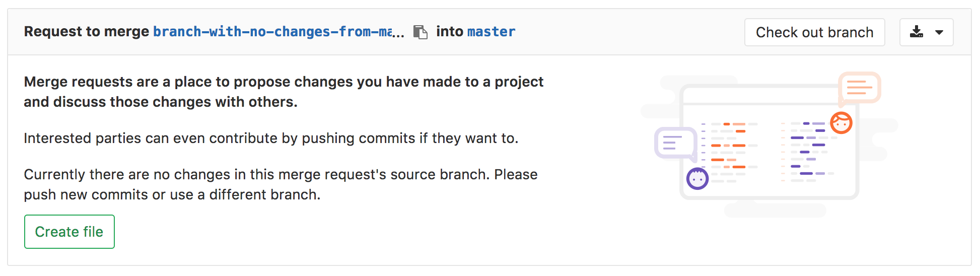Click the bold merge requests headline

[x=283, y=92]
